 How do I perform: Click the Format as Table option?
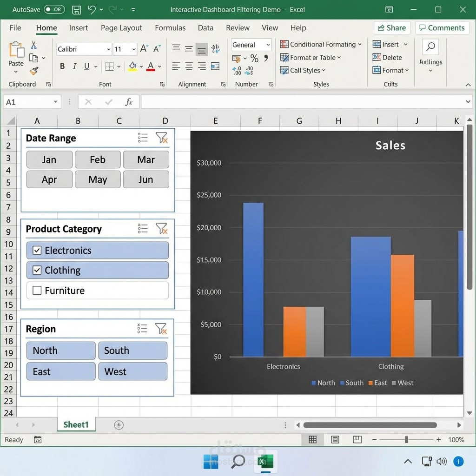click(x=311, y=57)
